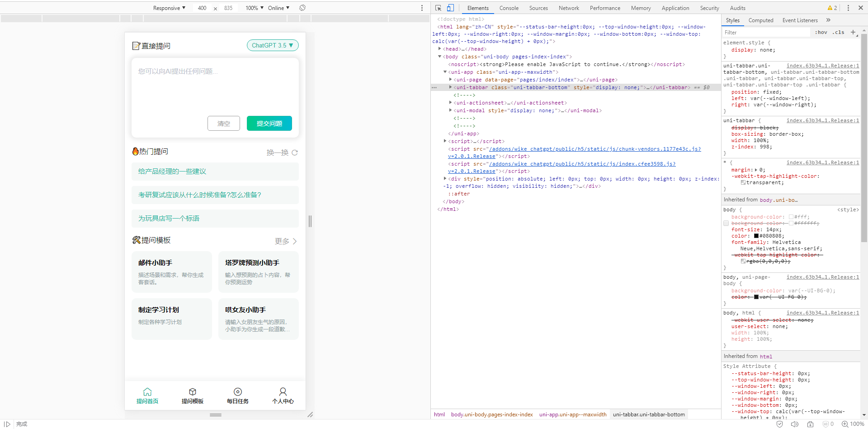Click the inspect element picker icon

click(438, 8)
